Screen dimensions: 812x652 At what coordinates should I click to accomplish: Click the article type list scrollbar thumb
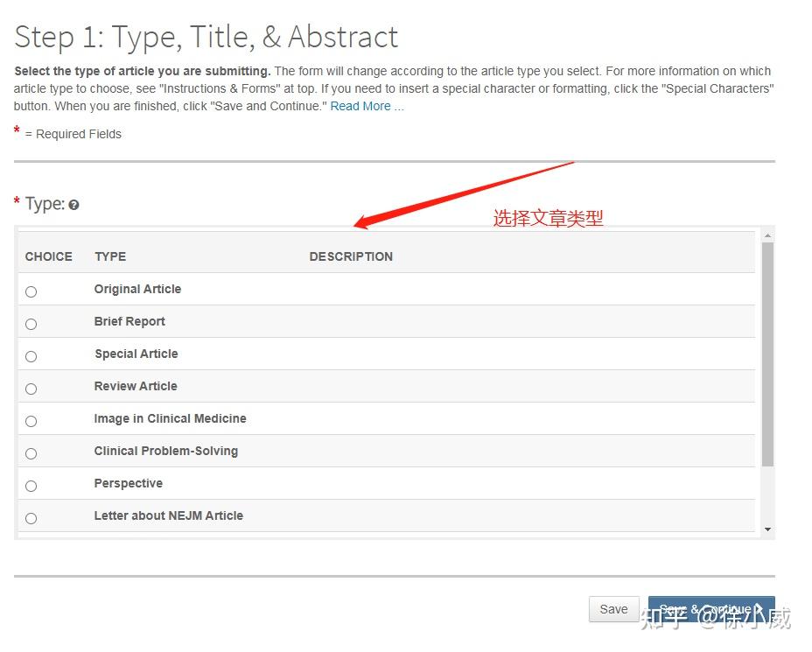(x=767, y=350)
